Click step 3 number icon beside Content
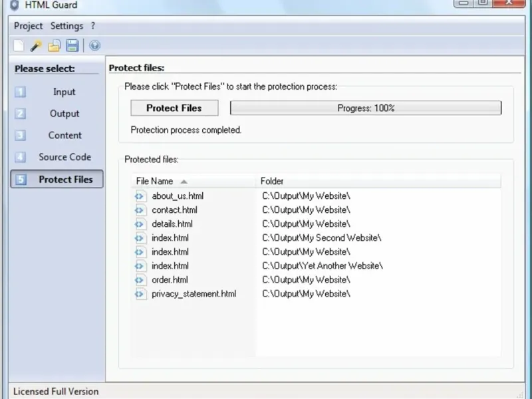This screenshot has width=532, height=399. tap(20, 136)
